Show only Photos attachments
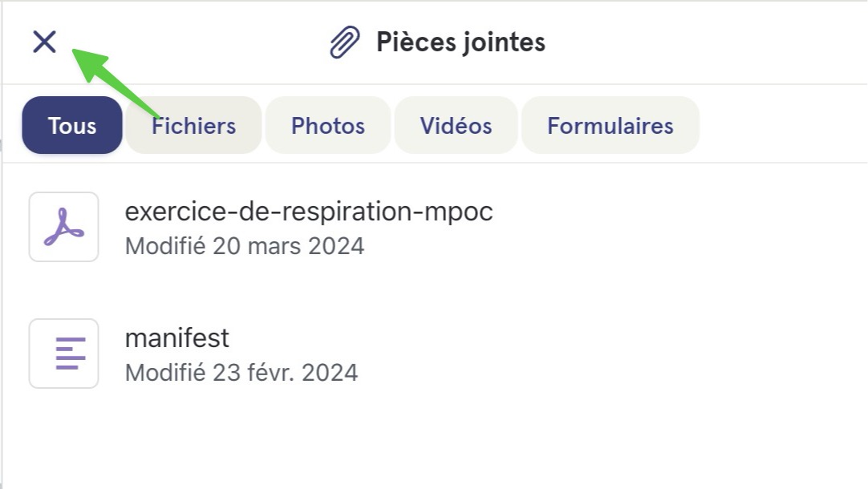868x489 pixels. 328,126
